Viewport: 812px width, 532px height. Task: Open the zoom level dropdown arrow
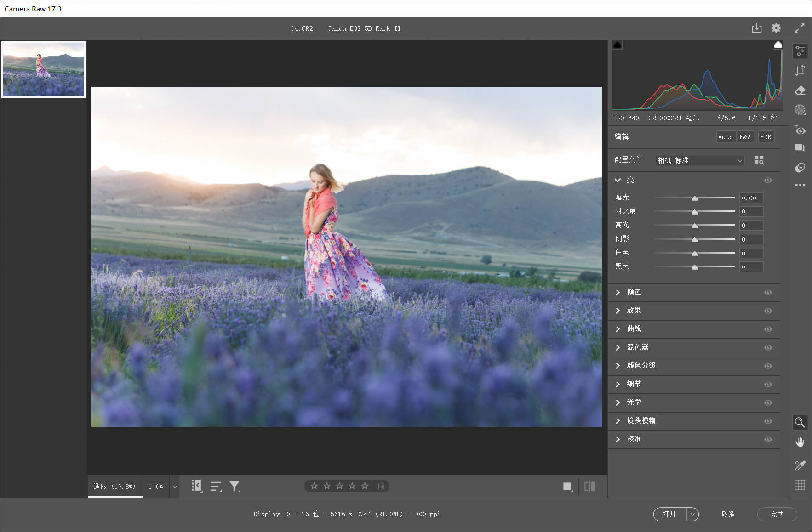click(174, 487)
